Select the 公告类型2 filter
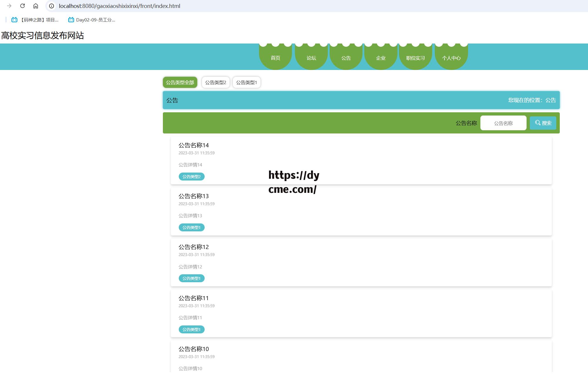This screenshot has width=588, height=381. [216, 82]
